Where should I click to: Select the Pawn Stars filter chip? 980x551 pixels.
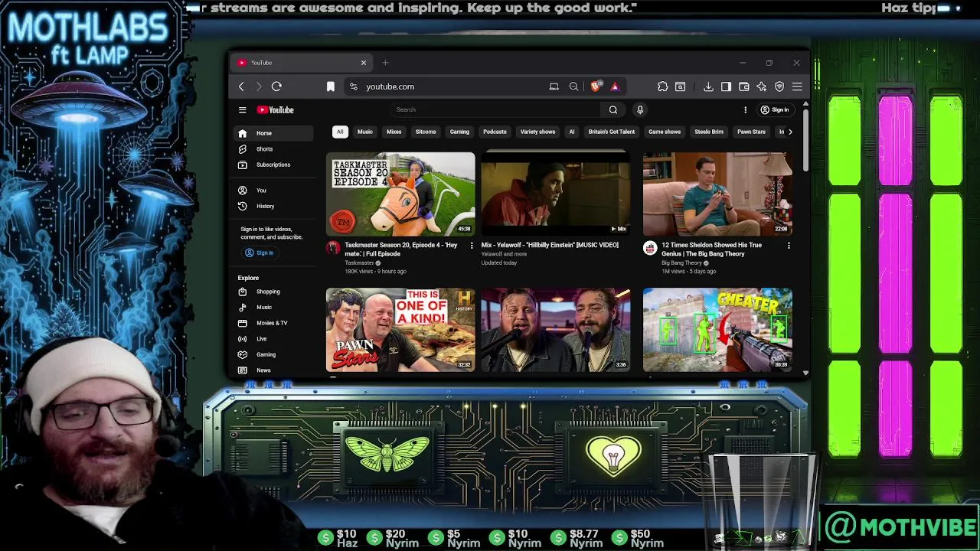751,132
